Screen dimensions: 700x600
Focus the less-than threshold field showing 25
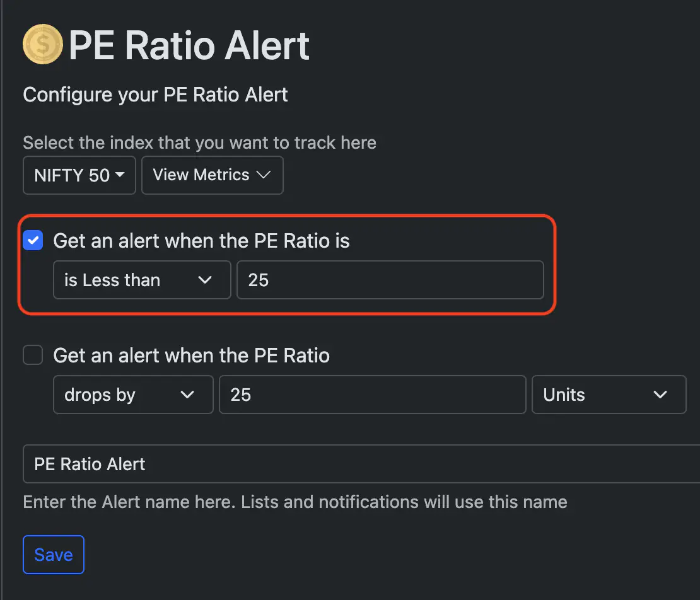390,280
